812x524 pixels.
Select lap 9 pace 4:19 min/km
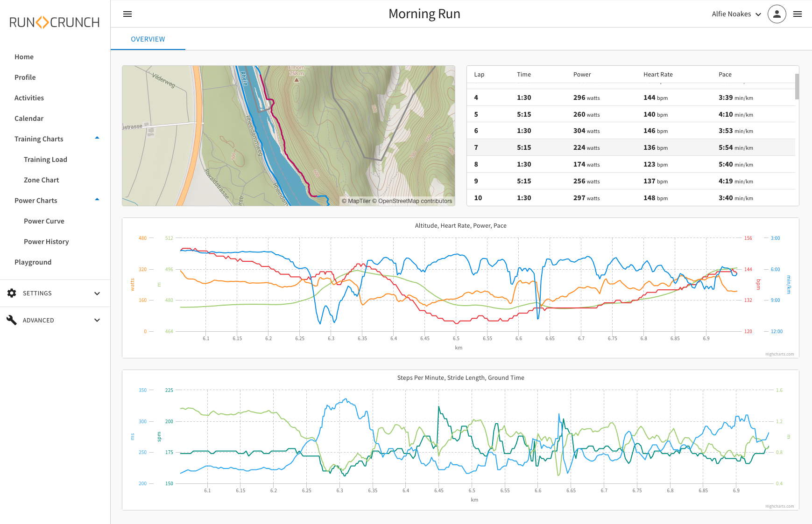[736, 181]
